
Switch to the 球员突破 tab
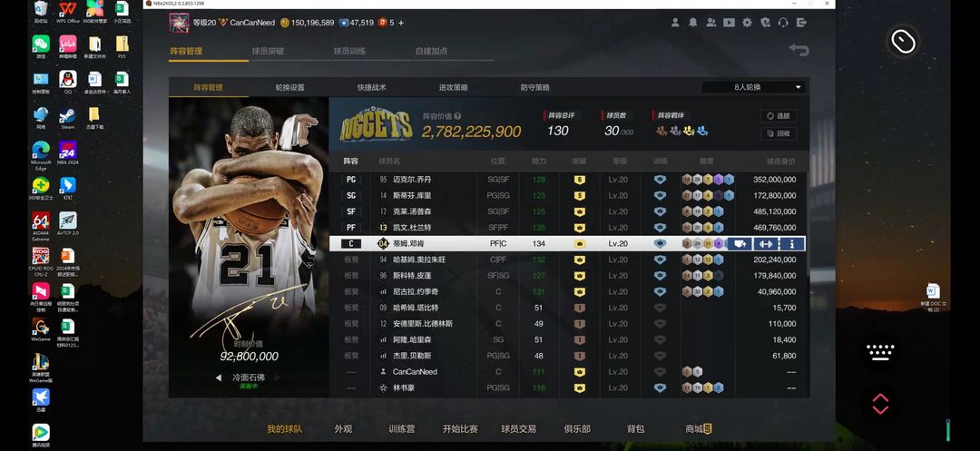[x=268, y=52]
